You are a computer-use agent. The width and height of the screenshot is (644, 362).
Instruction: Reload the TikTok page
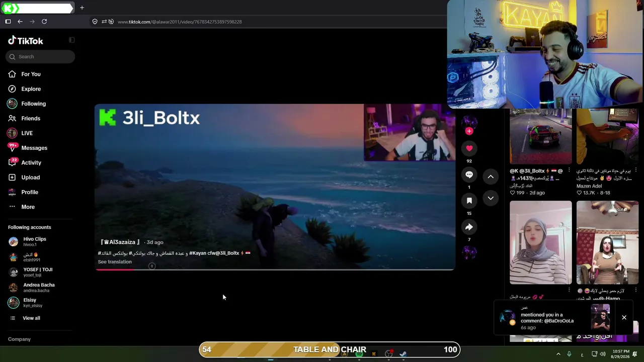[x=44, y=22]
